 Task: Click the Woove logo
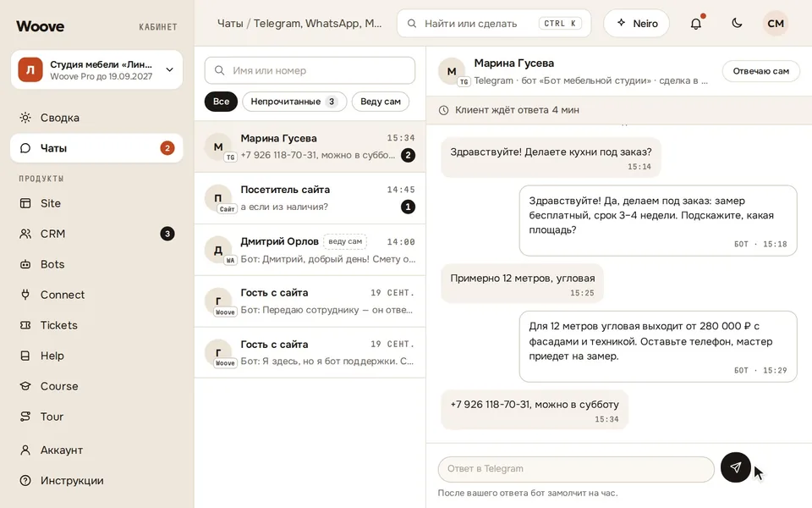[41, 26]
